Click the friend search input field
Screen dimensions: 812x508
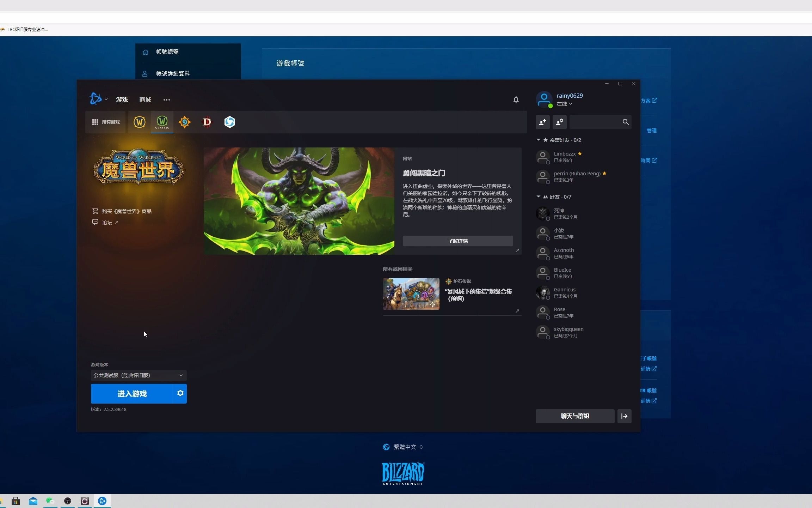(x=596, y=122)
